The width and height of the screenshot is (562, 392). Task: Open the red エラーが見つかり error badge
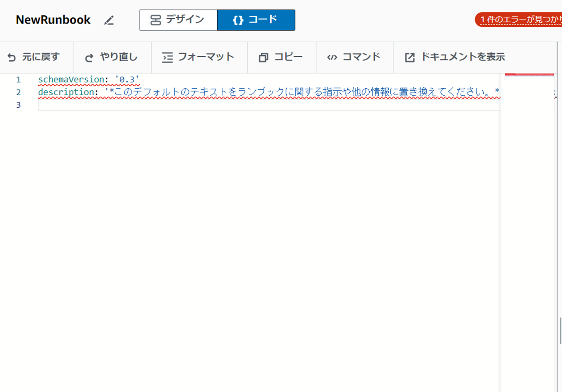tap(518, 19)
